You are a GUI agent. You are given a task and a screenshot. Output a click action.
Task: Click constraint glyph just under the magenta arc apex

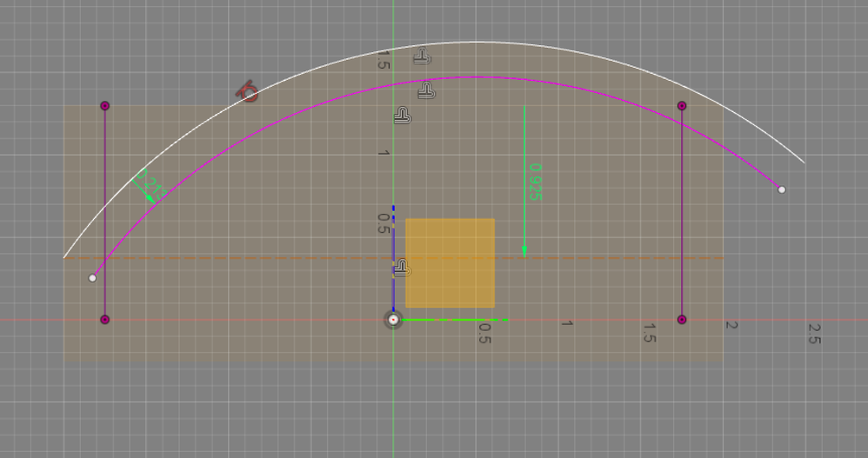click(426, 90)
